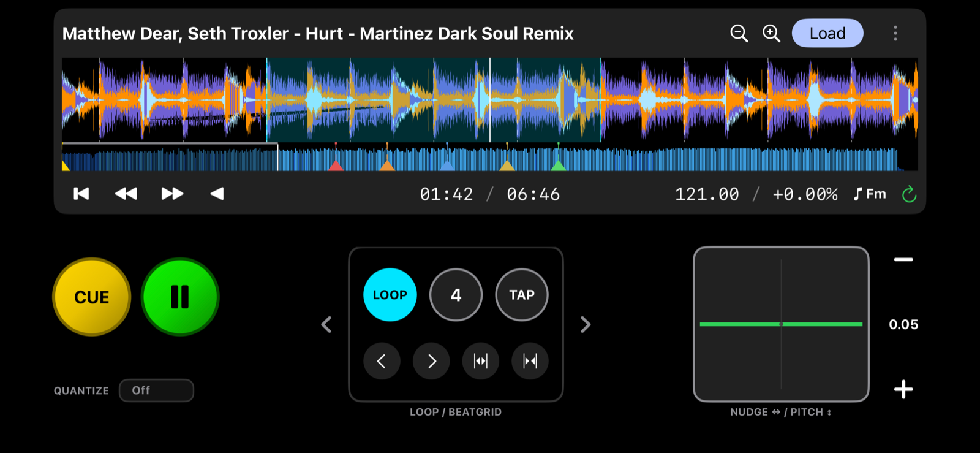Jump to orange hot cue marker
980x453 pixels.
click(x=387, y=166)
